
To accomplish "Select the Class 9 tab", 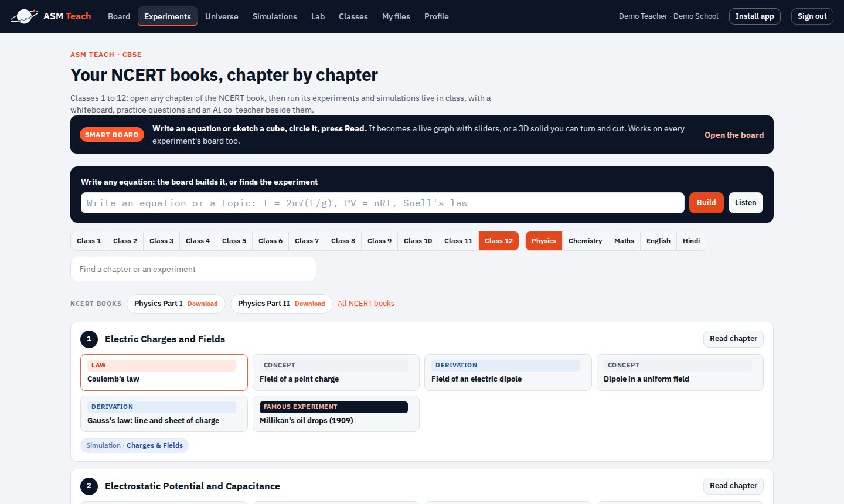I will [380, 241].
